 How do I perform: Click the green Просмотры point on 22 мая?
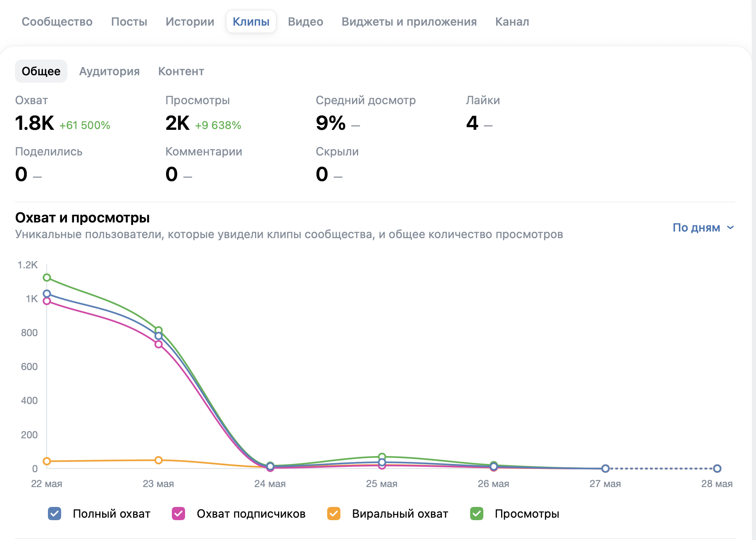tap(47, 277)
